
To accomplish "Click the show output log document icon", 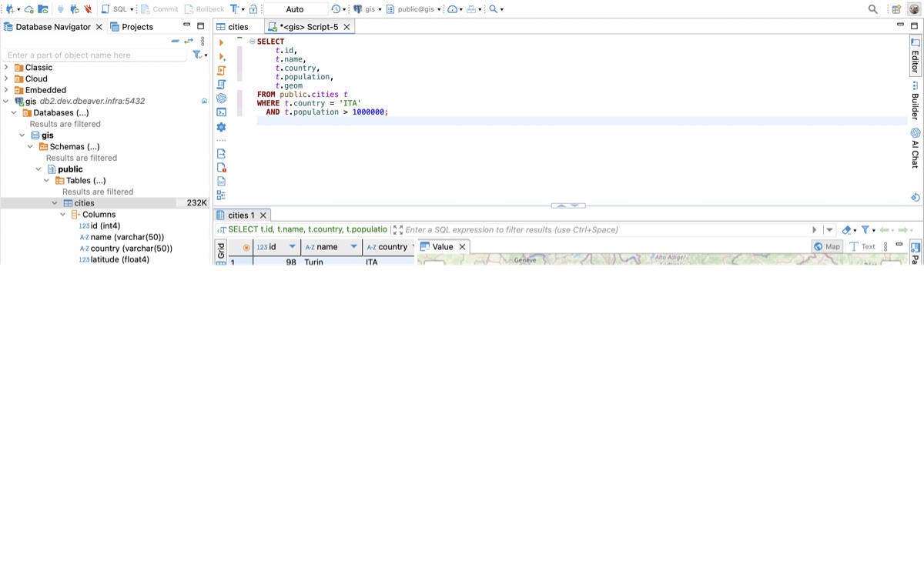I will pyautogui.click(x=222, y=153).
